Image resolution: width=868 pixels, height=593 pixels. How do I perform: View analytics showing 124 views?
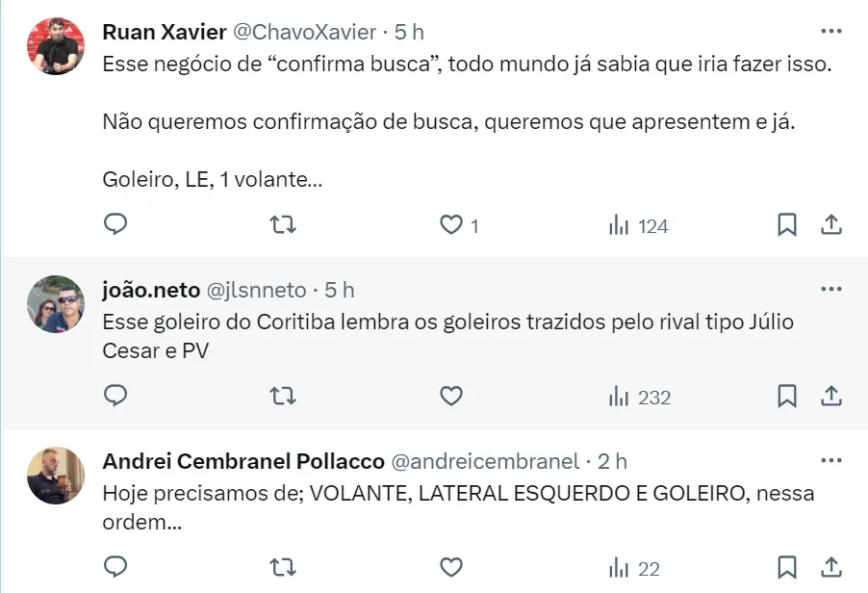(x=638, y=226)
